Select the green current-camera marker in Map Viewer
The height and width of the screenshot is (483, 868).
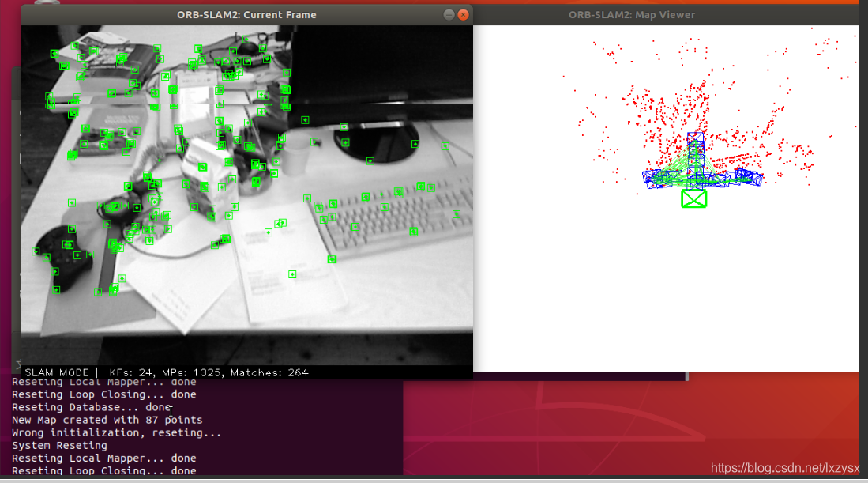pyautogui.click(x=693, y=199)
